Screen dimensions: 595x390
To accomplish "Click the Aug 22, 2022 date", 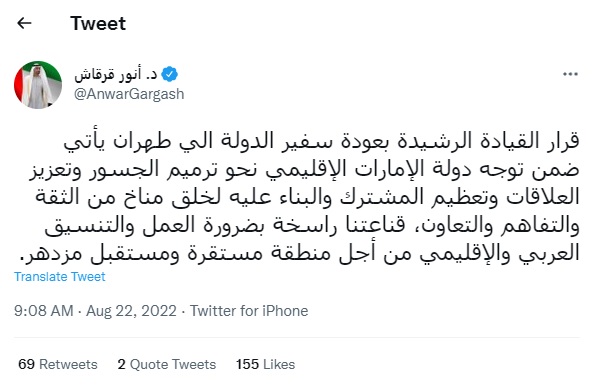I will pyautogui.click(x=131, y=311).
